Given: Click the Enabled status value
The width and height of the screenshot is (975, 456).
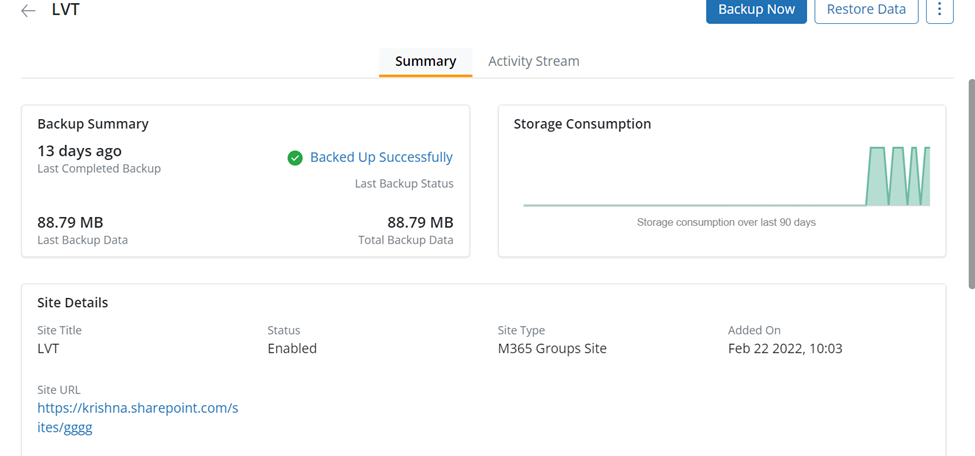Looking at the screenshot, I should pos(292,349).
